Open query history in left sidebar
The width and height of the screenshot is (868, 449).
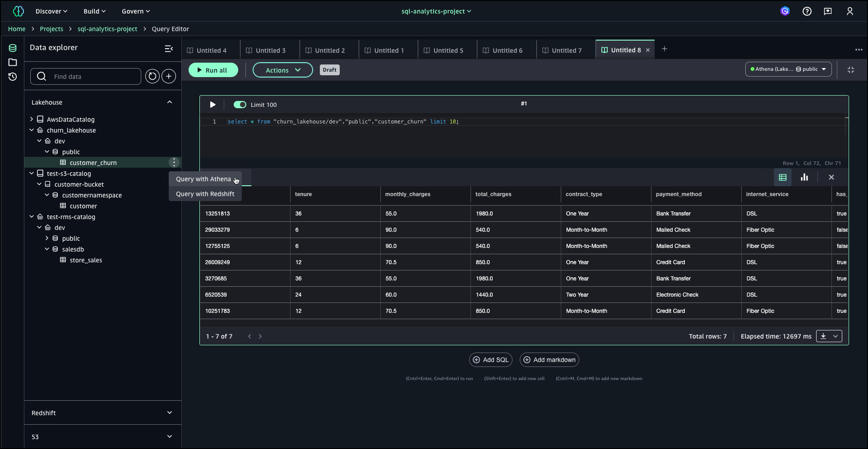click(x=13, y=77)
